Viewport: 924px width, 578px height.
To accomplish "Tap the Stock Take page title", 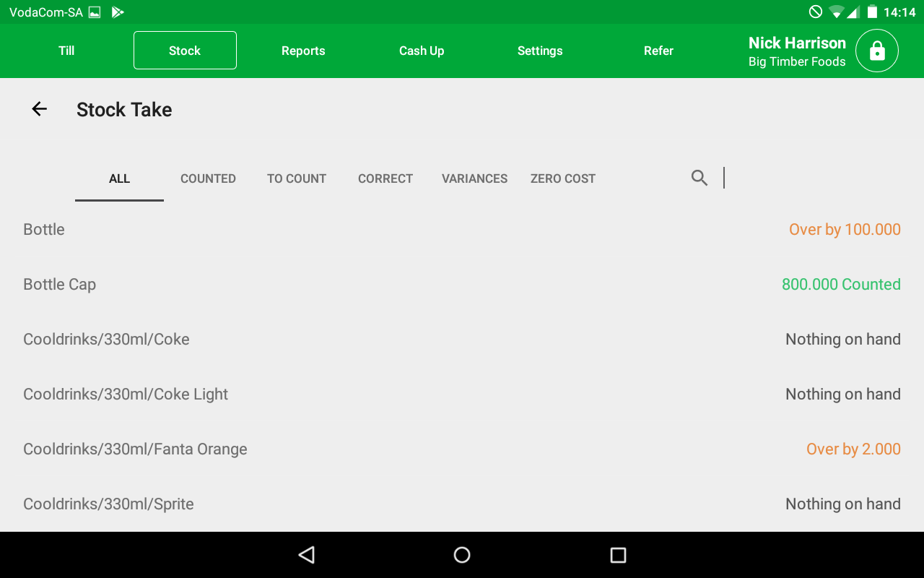I will pyautogui.click(x=124, y=110).
